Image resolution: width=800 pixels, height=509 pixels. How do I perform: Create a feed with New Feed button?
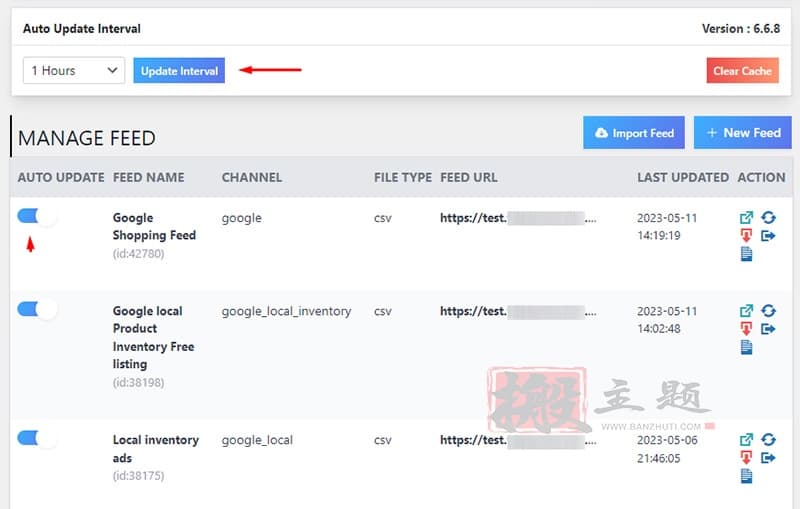click(x=742, y=133)
